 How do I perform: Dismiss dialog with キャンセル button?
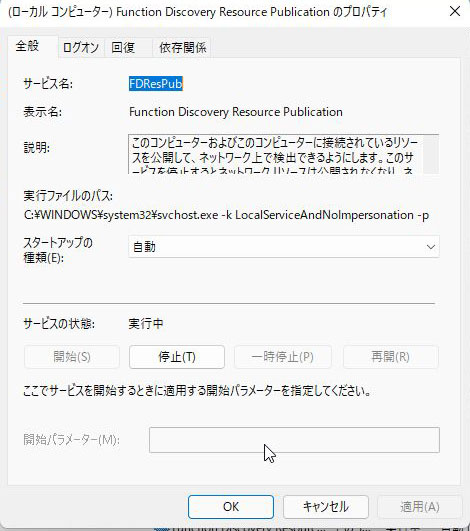tap(326, 507)
